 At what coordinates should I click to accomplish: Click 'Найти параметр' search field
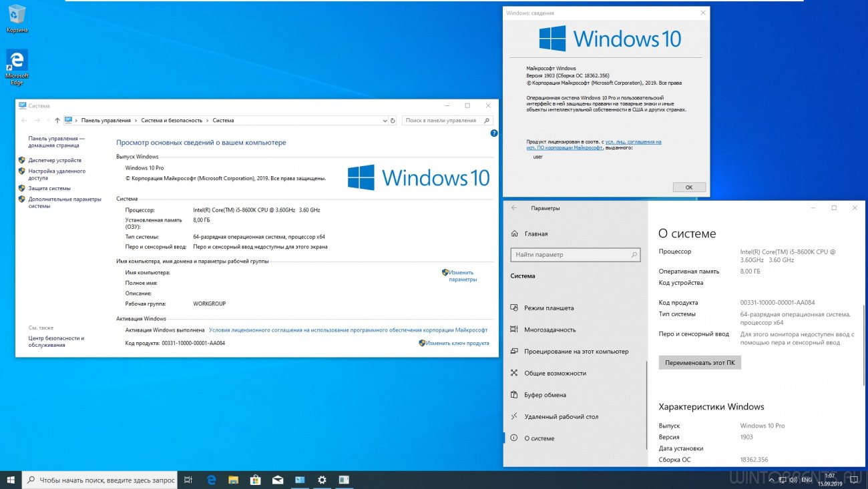[x=576, y=255]
